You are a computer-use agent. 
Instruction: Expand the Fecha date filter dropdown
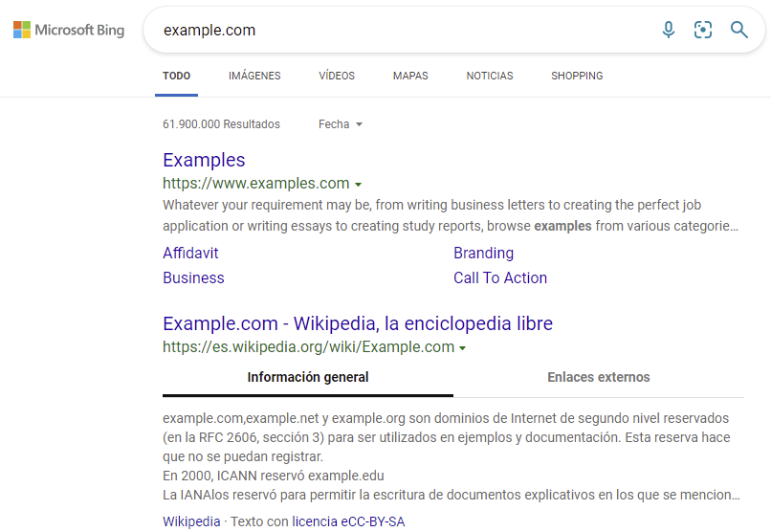pyautogui.click(x=341, y=124)
